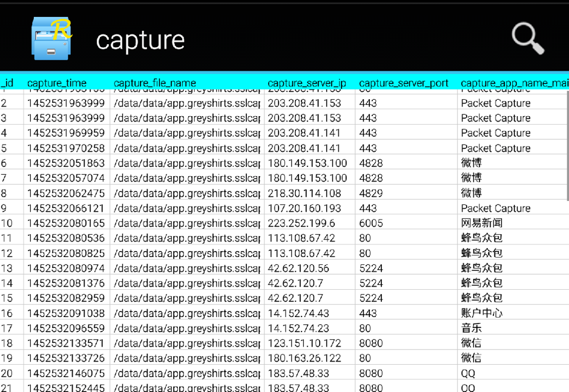
Task: Select port 4828 in row 7
Action: 371,178
